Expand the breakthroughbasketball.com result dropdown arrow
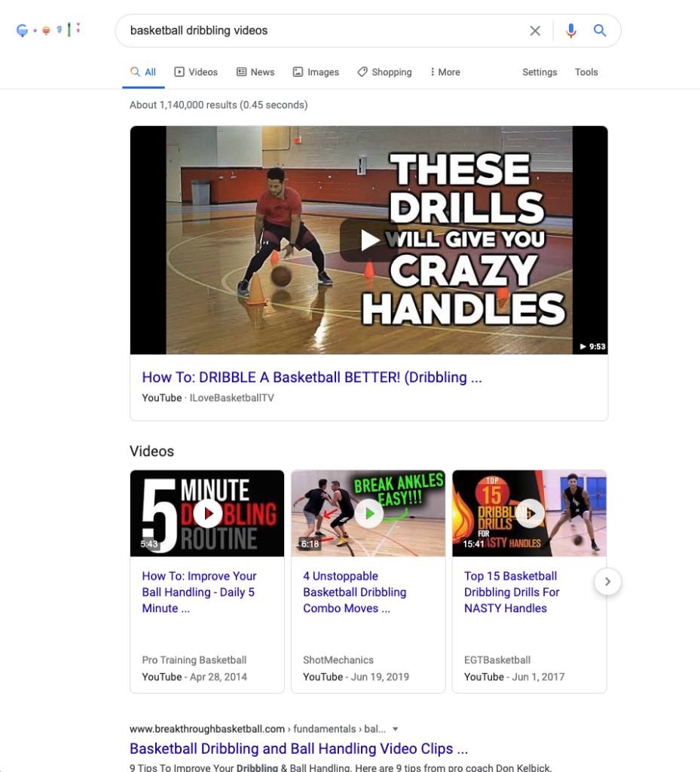 pyautogui.click(x=396, y=729)
